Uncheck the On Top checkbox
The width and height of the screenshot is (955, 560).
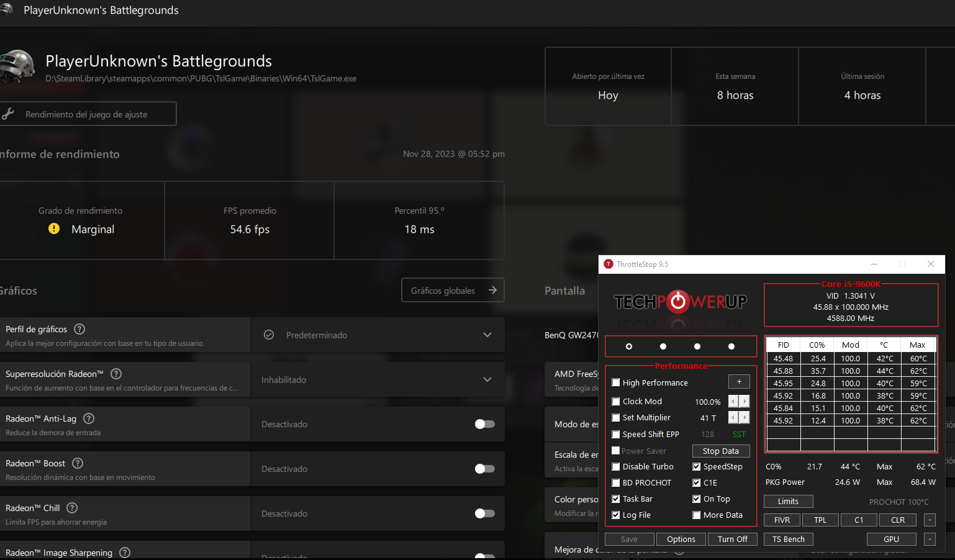click(697, 499)
